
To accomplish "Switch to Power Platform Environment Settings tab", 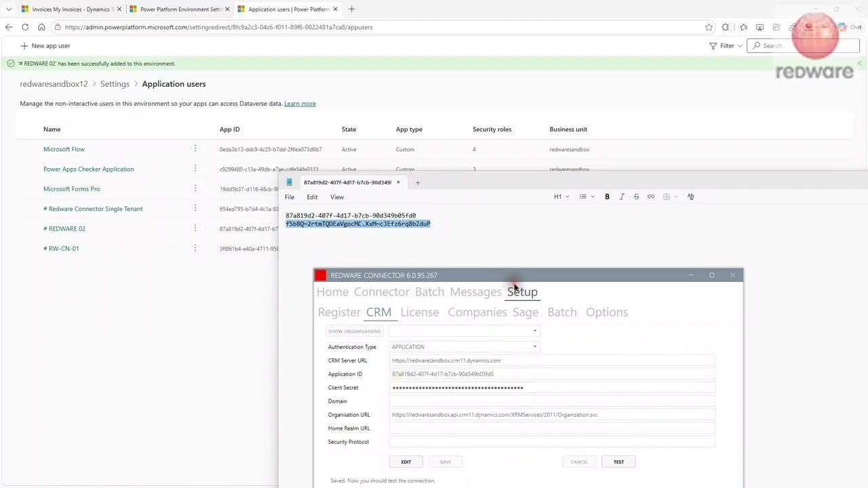I will [180, 9].
